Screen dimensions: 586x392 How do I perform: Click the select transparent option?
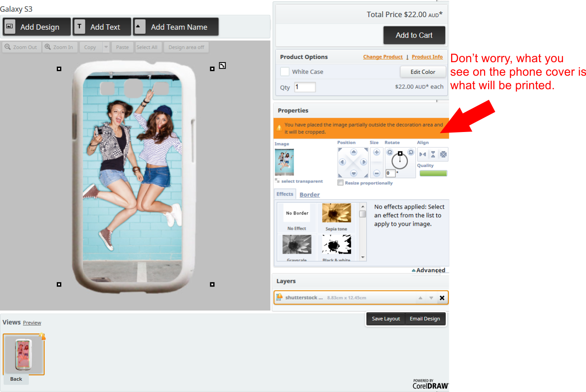point(302,181)
